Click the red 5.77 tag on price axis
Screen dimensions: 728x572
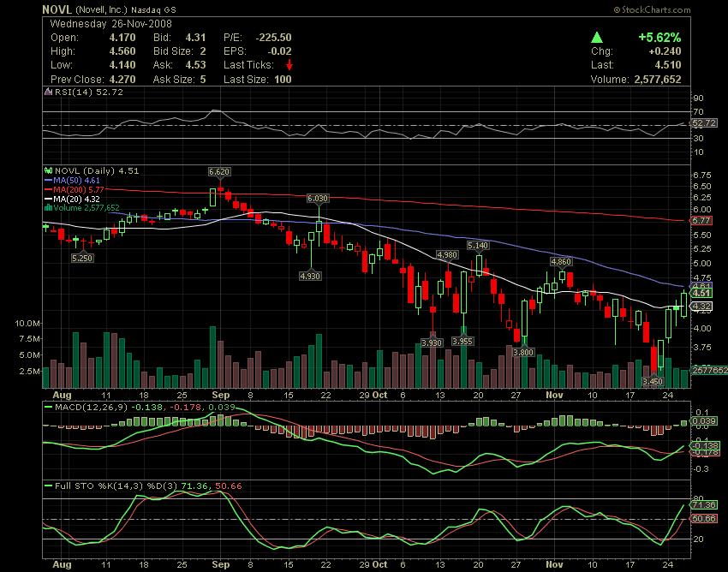(x=701, y=221)
